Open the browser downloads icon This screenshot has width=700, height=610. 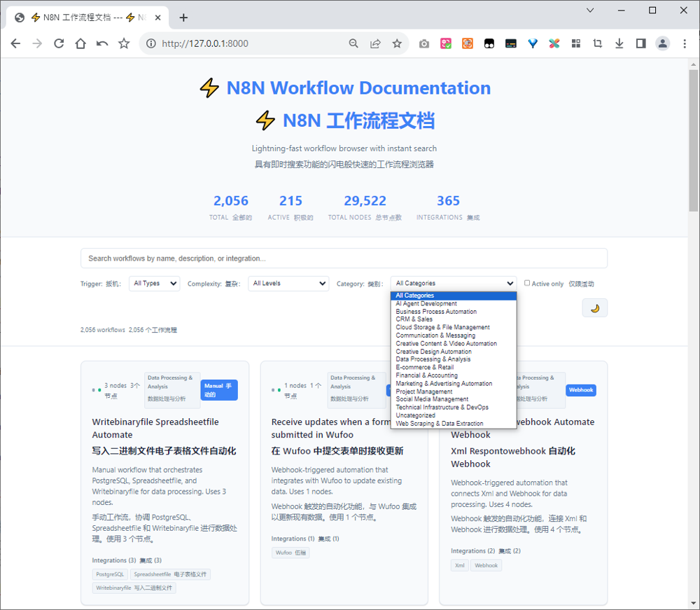(x=619, y=43)
